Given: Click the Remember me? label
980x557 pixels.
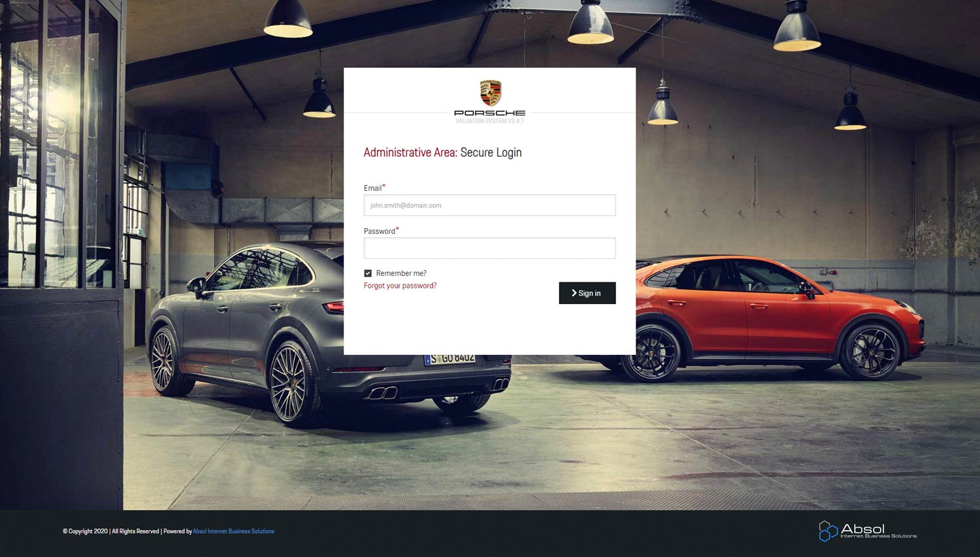Looking at the screenshot, I should pyautogui.click(x=401, y=273).
